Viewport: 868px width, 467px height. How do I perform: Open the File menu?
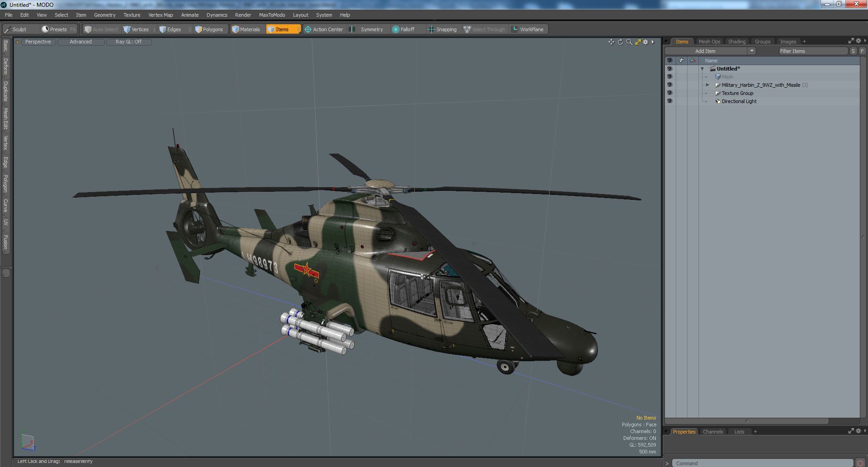9,15
